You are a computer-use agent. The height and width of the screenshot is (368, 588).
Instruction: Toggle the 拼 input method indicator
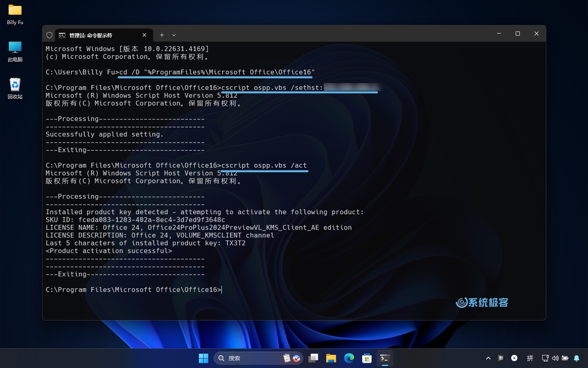pyautogui.click(x=530, y=358)
